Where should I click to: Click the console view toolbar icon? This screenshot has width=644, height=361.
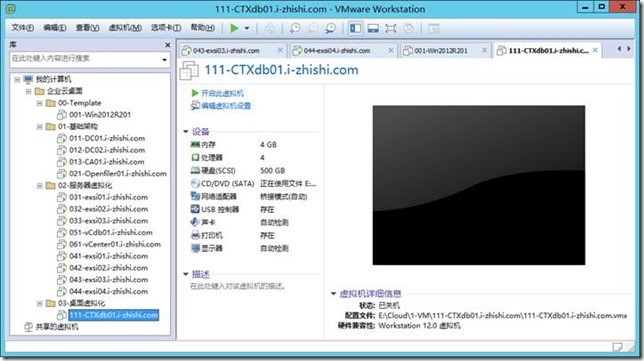tap(434, 28)
